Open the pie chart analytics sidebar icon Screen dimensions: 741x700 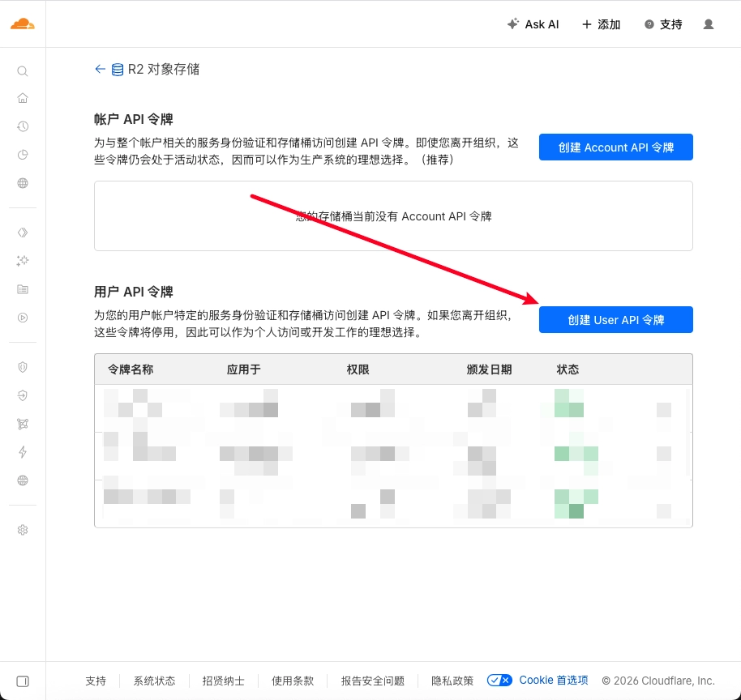click(x=23, y=155)
